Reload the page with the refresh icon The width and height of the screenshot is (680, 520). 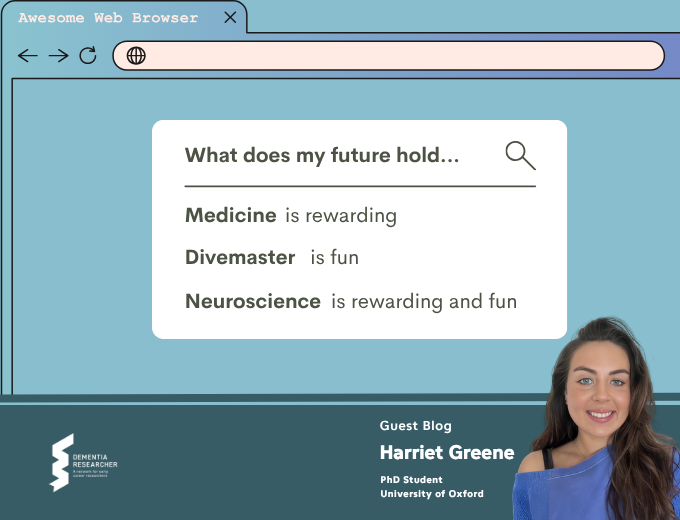coord(88,56)
